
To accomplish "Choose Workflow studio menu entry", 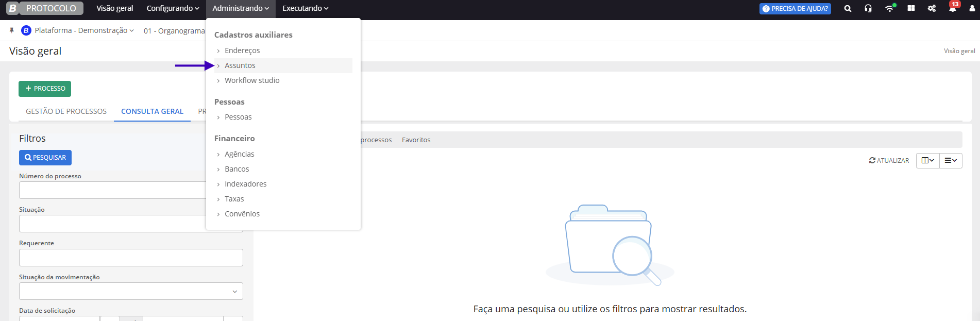I will tap(252, 80).
